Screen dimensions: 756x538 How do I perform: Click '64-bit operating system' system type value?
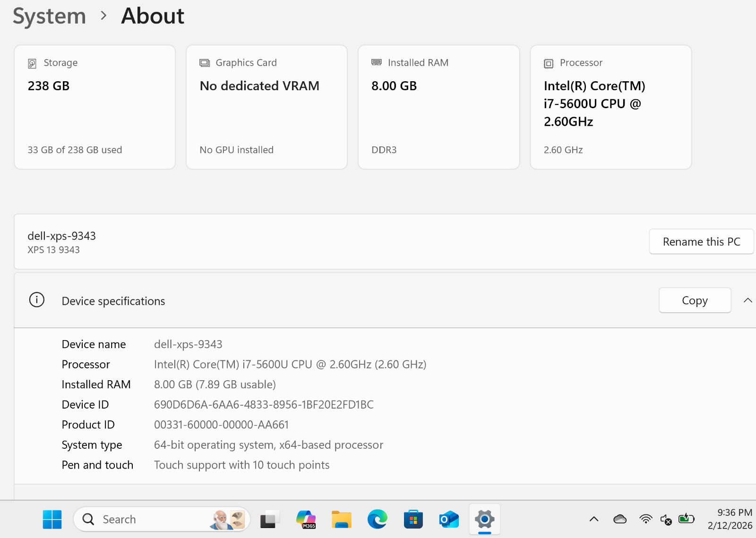(268, 445)
